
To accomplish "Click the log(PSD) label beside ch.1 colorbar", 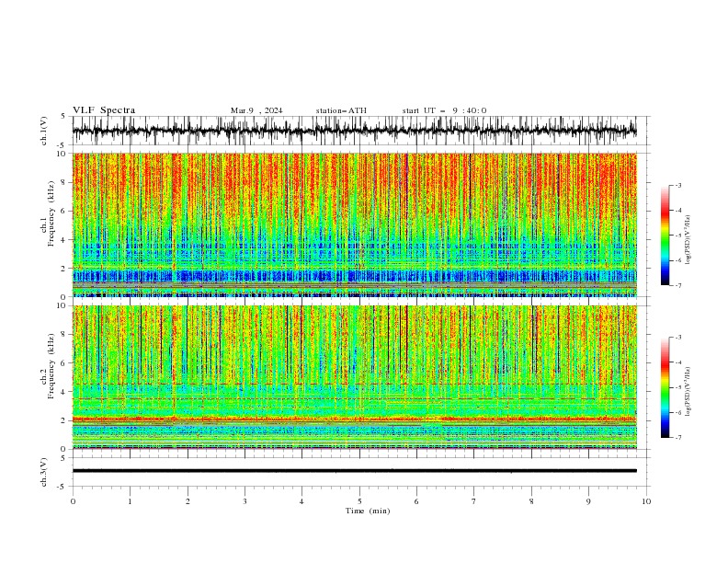I will (x=688, y=240).
